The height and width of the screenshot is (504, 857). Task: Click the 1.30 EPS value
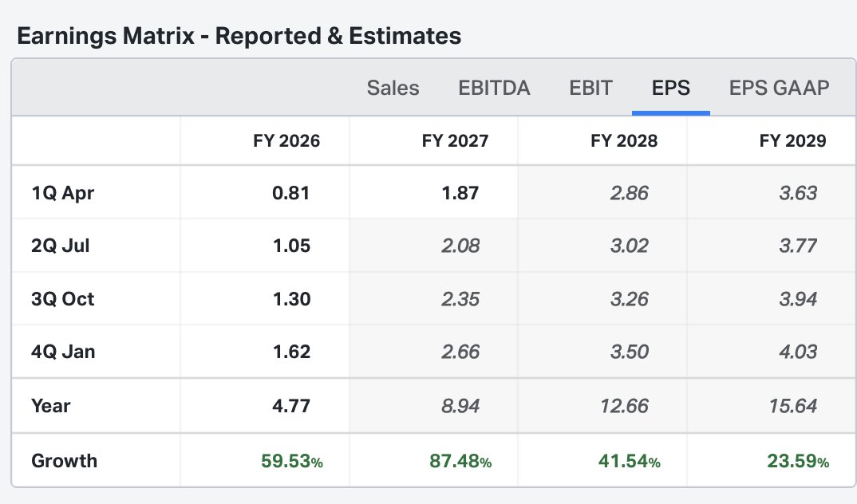coord(291,299)
